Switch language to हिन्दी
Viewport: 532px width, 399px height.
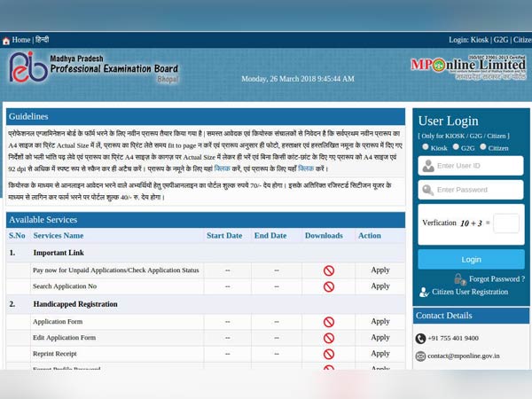click(x=42, y=40)
